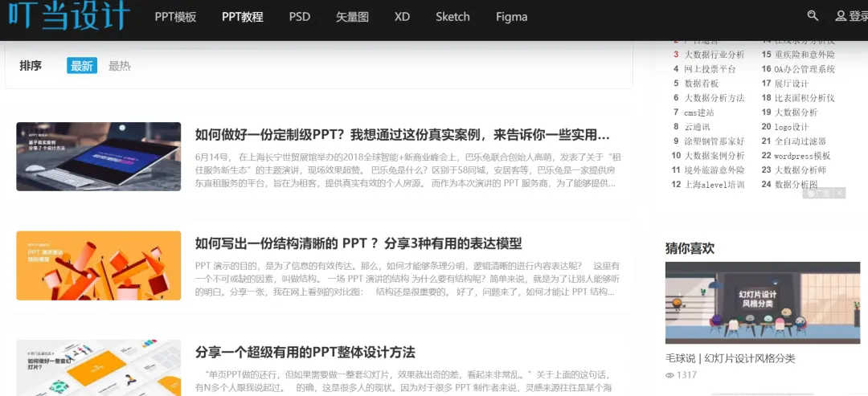This screenshot has height=396, width=868.
Task: Click ad link 大数据行业分析
Action: 714,55
